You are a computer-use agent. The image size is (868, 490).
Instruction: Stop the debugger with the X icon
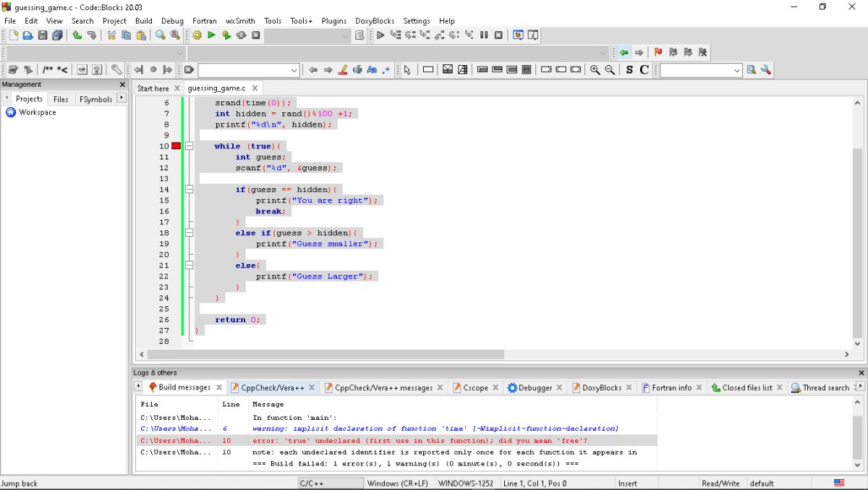(498, 35)
